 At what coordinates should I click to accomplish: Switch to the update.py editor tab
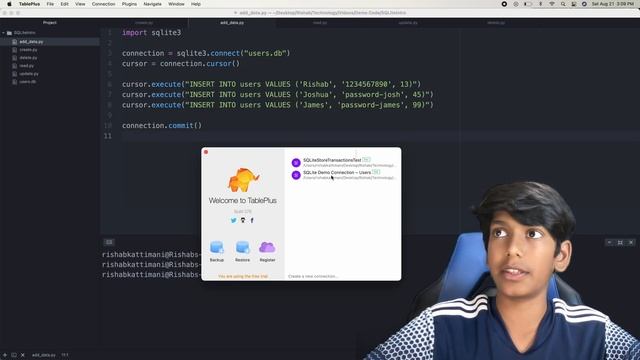[408, 23]
